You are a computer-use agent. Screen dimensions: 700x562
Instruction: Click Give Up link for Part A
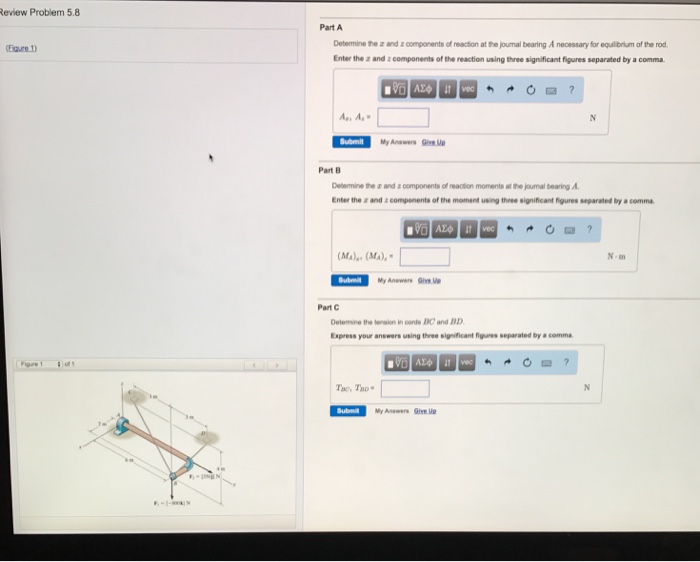(x=433, y=142)
